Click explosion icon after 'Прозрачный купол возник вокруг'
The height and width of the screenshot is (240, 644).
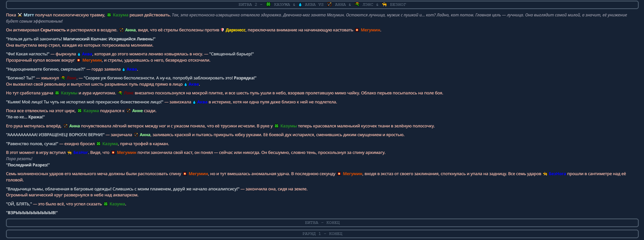click(79, 60)
